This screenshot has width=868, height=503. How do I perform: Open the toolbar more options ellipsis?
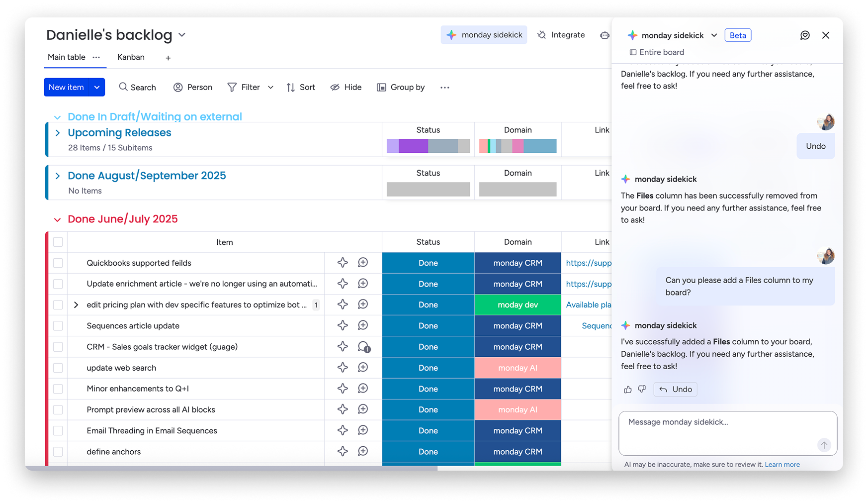click(x=445, y=87)
